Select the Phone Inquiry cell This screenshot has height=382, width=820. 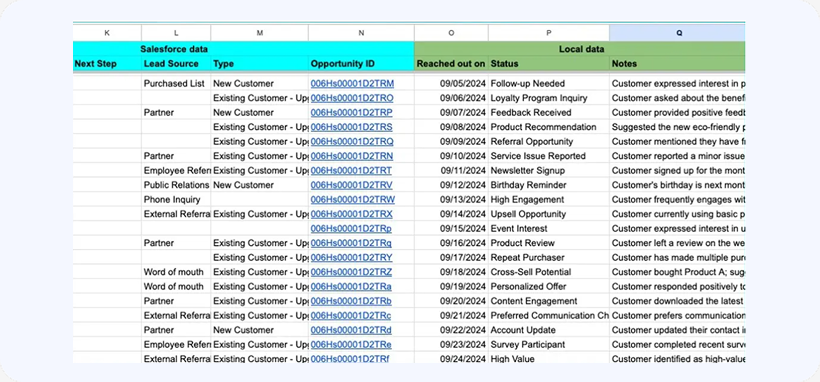tap(176, 199)
